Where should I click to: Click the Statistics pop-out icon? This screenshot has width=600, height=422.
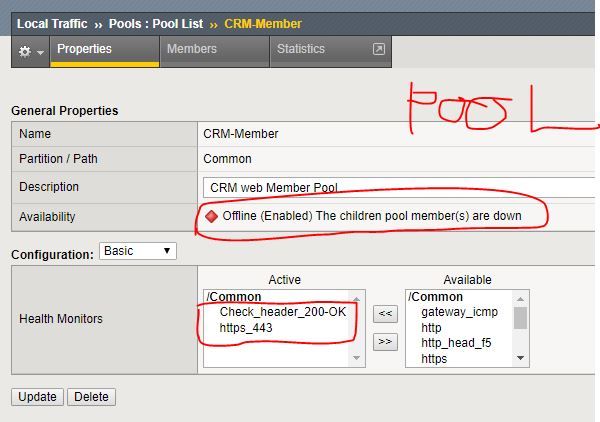point(378,49)
